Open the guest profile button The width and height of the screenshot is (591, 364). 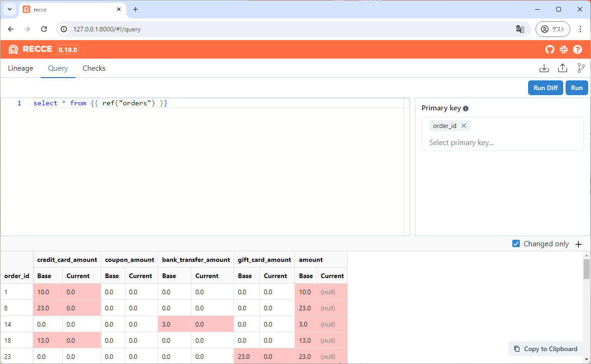click(x=553, y=29)
